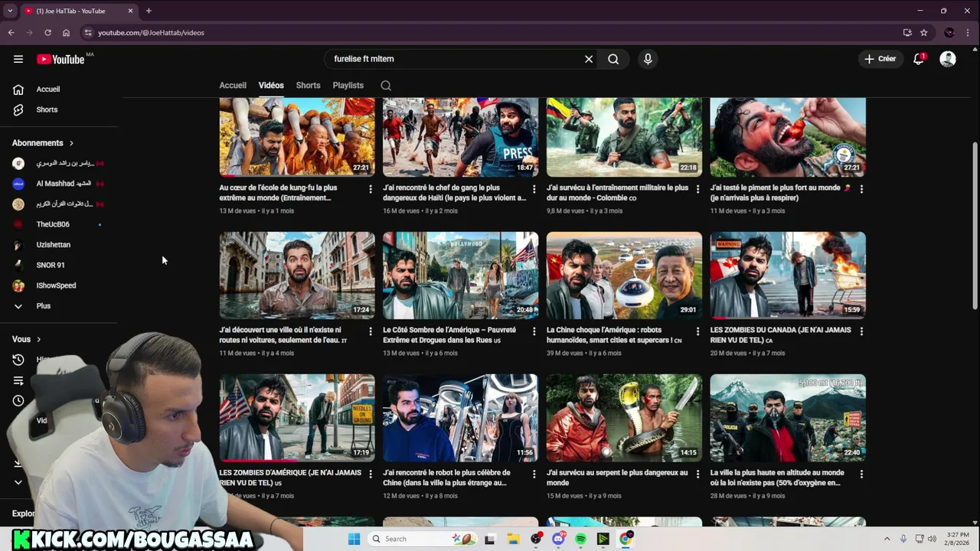The width and height of the screenshot is (980, 551).
Task: Open options for the highest city video
Action: 861,474
